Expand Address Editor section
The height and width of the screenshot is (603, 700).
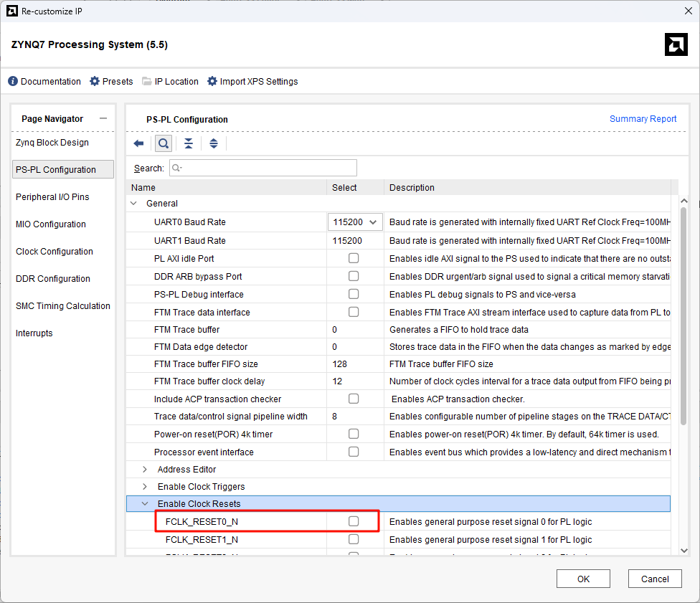pyautogui.click(x=145, y=469)
